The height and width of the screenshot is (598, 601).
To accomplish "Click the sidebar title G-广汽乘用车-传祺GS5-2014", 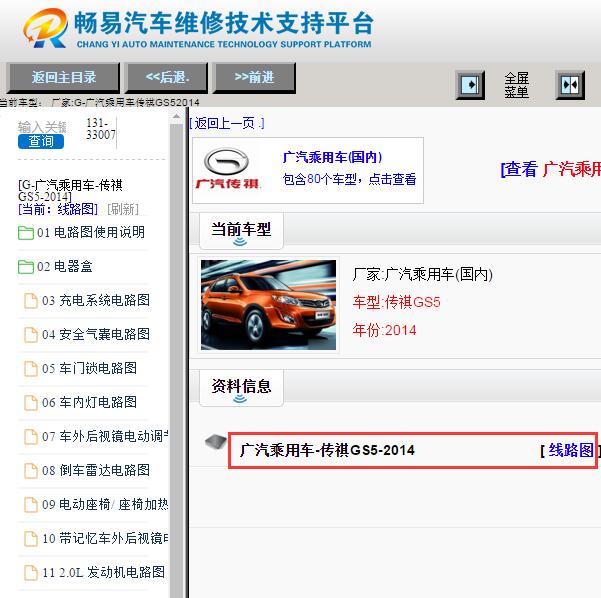I will [x=70, y=191].
